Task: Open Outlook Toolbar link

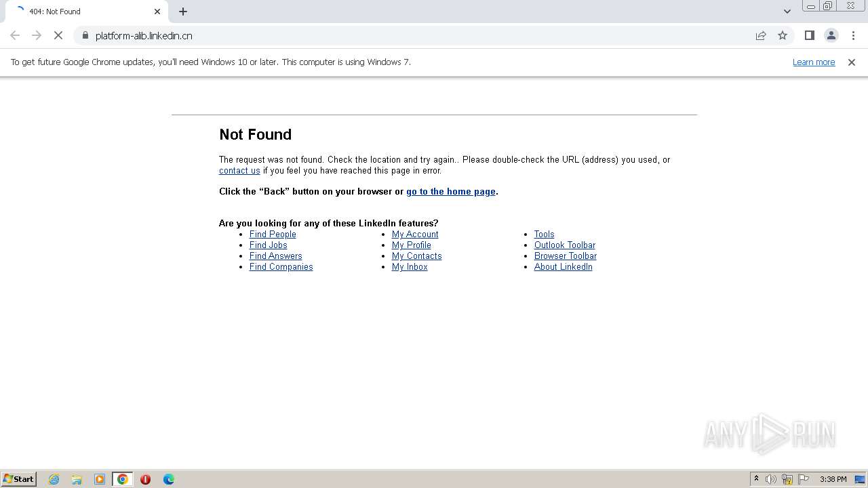Action: pos(565,245)
